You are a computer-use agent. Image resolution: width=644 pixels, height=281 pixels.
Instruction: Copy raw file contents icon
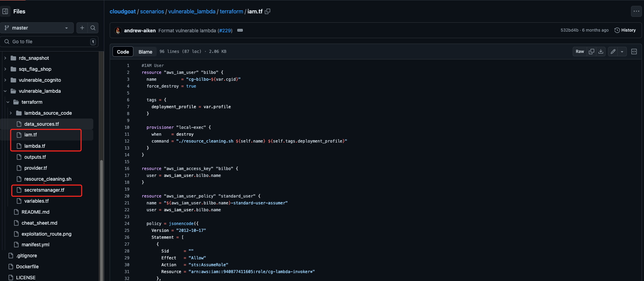pyautogui.click(x=592, y=52)
